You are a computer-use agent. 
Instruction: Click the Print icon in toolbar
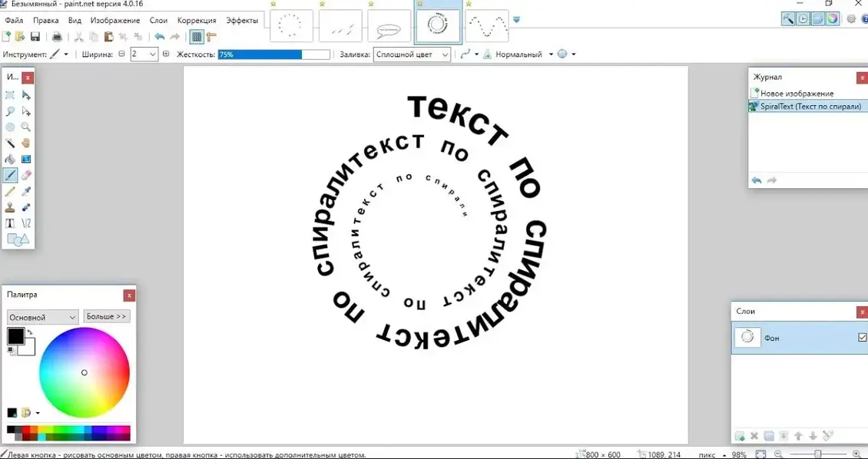click(57, 37)
